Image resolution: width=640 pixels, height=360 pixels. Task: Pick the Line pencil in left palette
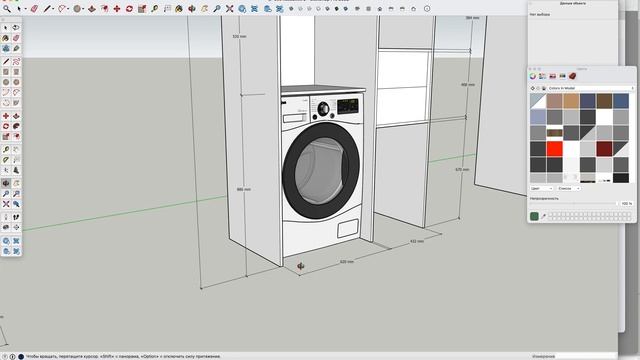pyautogui.click(x=6, y=62)
